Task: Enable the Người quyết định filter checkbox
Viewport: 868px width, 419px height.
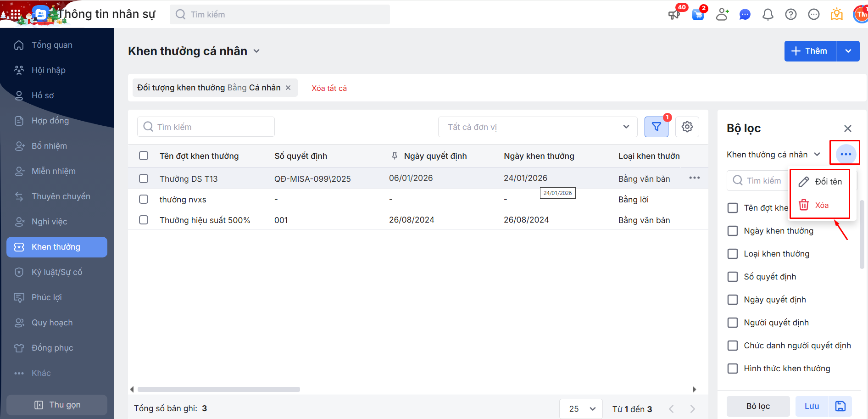Action: pos(733,323)
